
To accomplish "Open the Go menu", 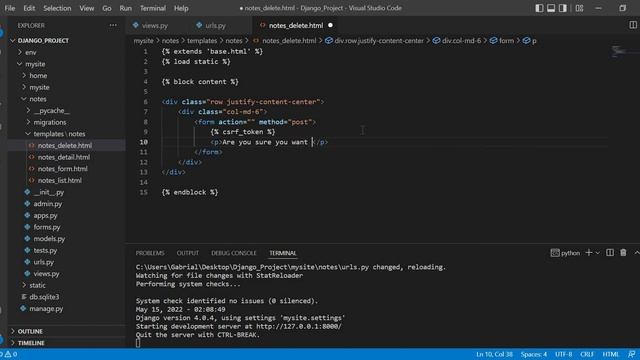I will pos(107,8).
